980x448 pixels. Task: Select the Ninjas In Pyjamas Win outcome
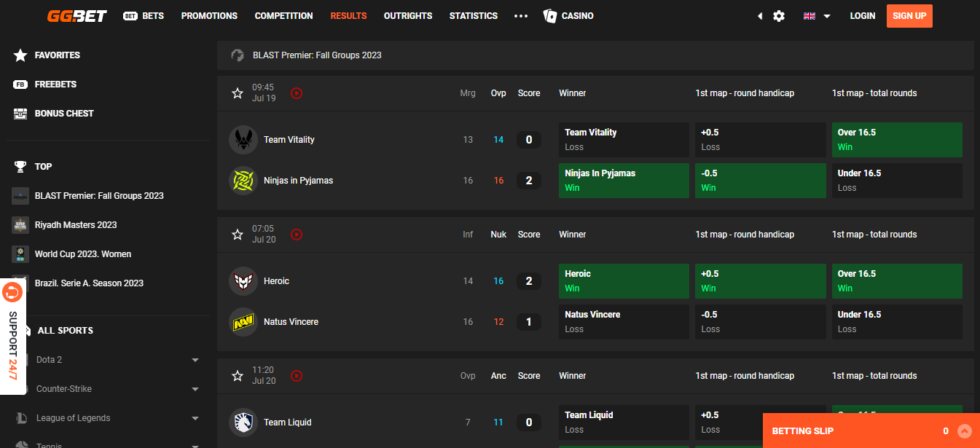tap(624, 181)
